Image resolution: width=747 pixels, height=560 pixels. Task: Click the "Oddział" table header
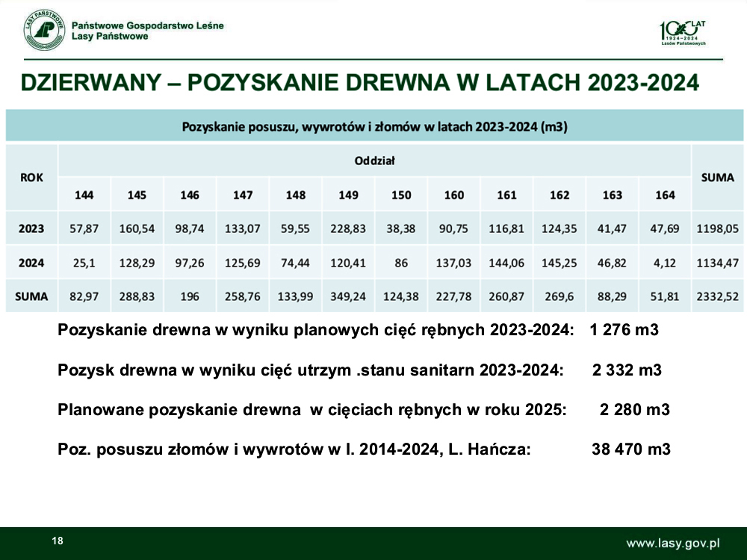[374, 161]
